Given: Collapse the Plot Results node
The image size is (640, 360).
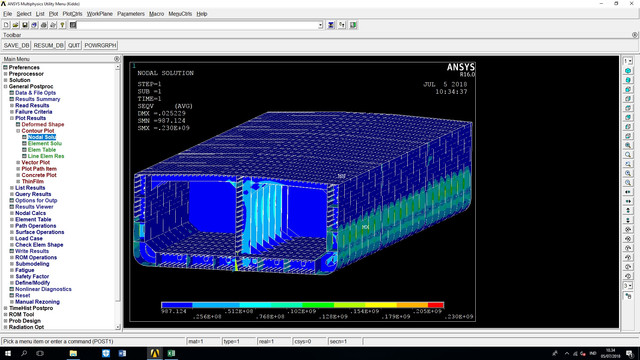Looking at the screenshot, I should [12, 118].
